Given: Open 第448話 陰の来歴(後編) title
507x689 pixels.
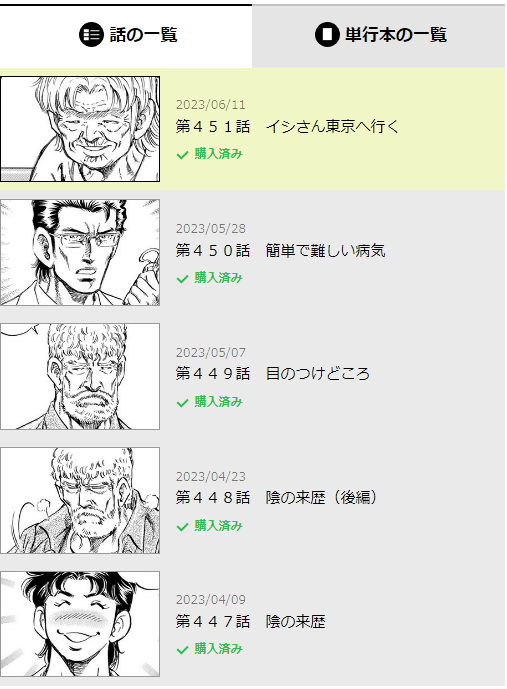Looking at the screenshot, I should (277, 498).
